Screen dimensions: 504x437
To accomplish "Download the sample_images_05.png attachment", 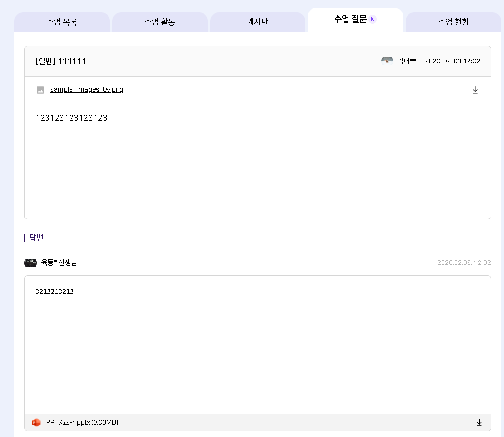I will click(x=475, y=90).
